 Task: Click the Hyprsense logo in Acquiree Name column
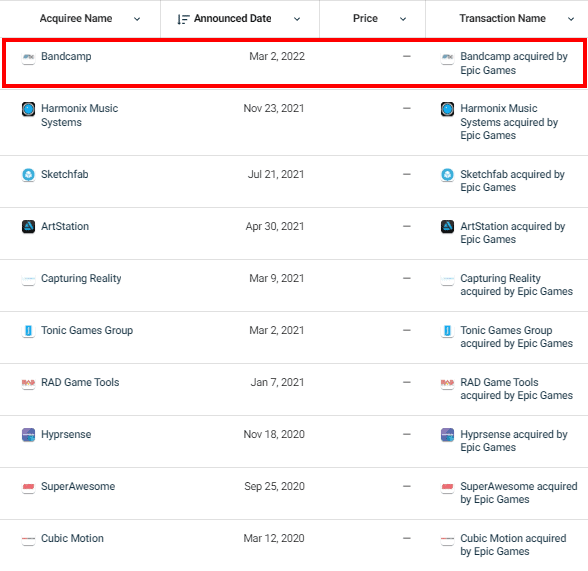pos(28,435)
